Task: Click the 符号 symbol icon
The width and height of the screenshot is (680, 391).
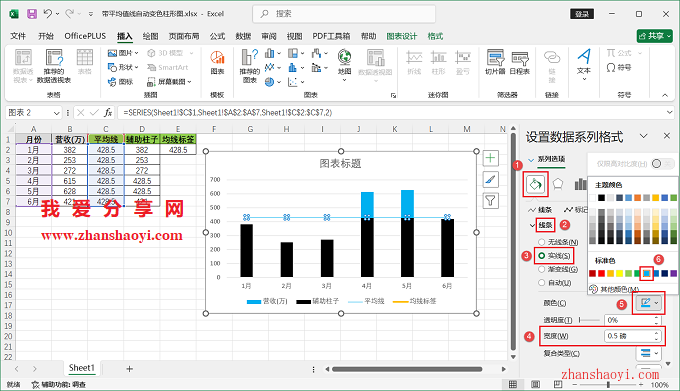Action: (x=618, y=68)
